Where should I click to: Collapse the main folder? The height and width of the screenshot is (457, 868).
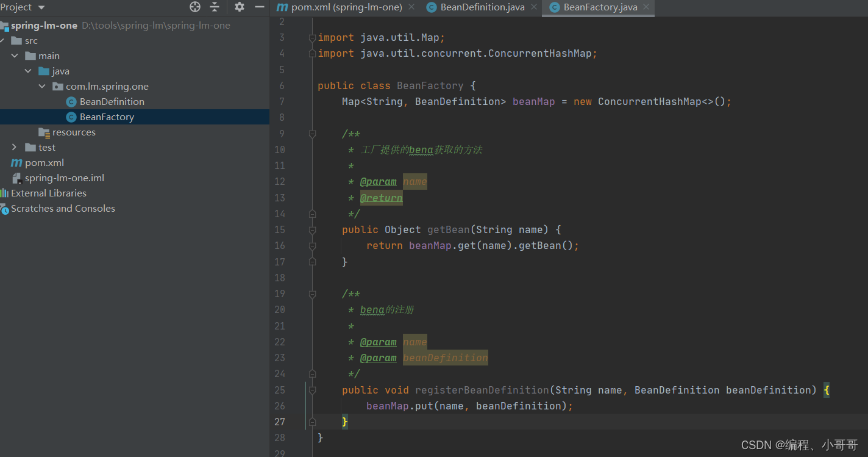tap(15, 56)
